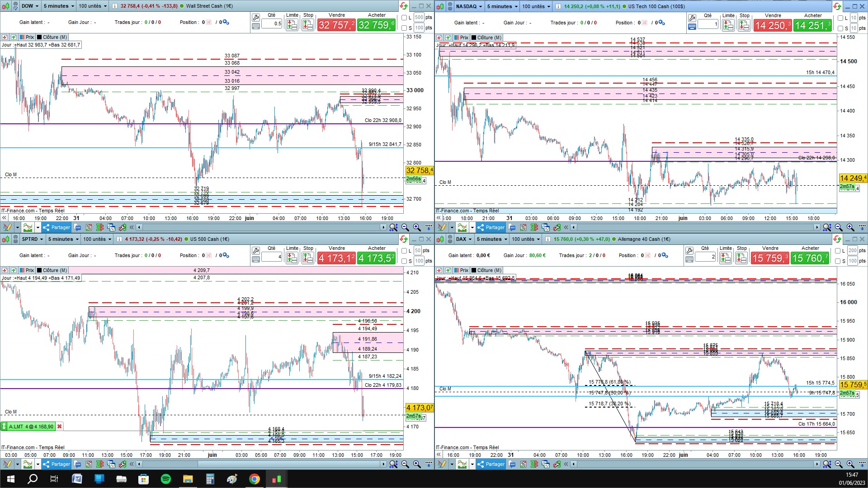Open the DOW trading settings wrench icon
Image resolution: width=868 pixels, height=488 pixels.
[x=256, y=18]
